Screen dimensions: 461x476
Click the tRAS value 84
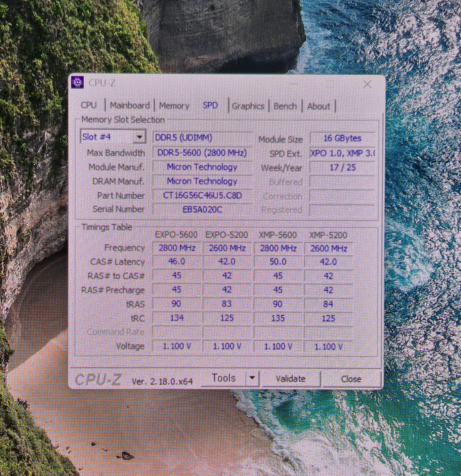coord(328,304)
